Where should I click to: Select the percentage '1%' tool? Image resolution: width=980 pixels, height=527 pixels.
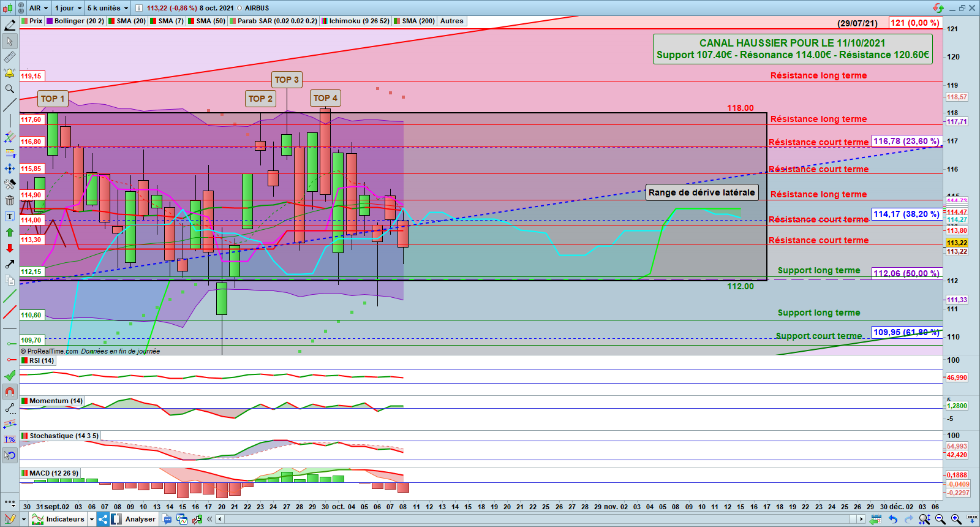(x=10, y=439)
